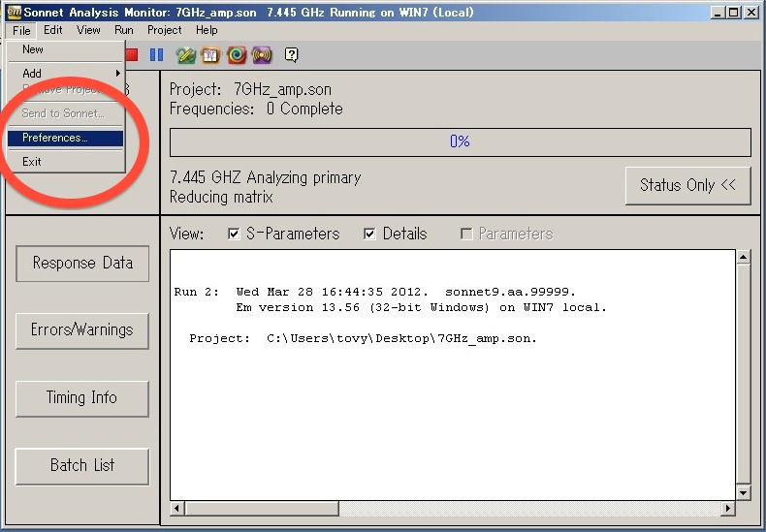
Task: Expand the Add submenu arrow
Action: coord(117,74)
